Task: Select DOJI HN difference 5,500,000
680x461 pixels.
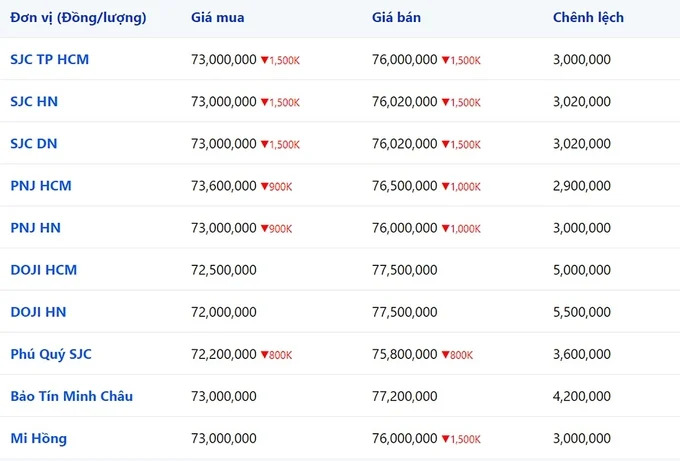Action: click(x=582, y=312)
